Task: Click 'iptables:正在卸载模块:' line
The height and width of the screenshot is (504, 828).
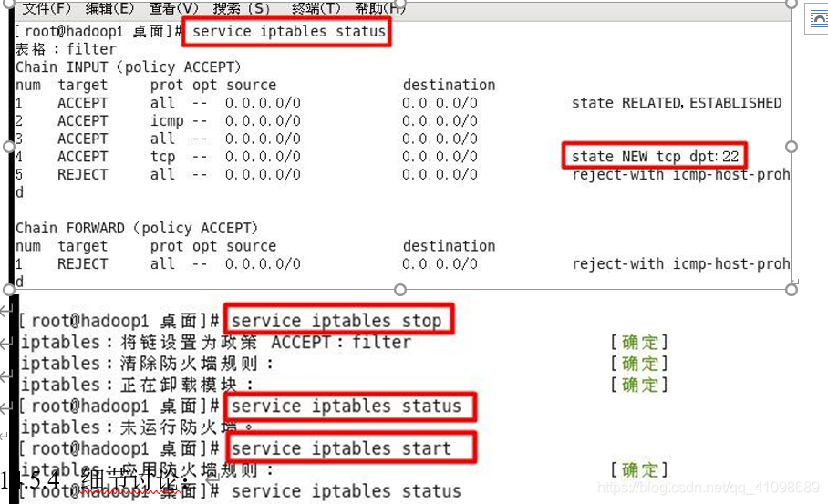Action: 137,385
